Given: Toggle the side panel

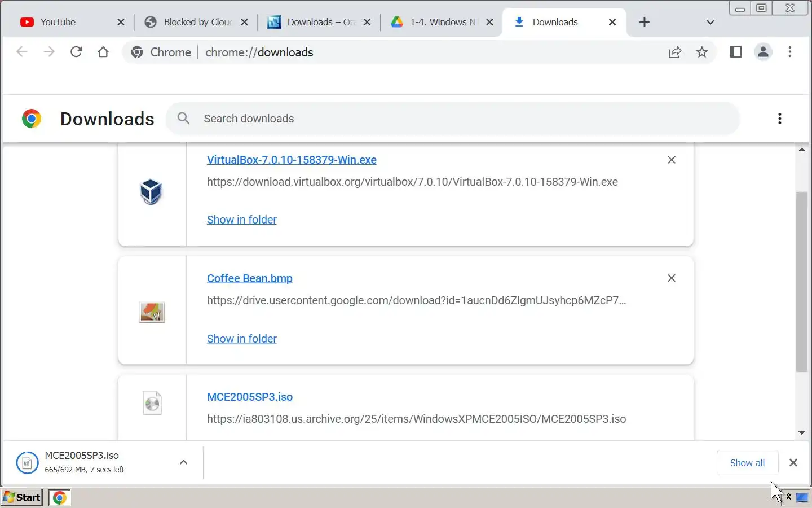Looking at the screenshot, I should tap(736, 52).
